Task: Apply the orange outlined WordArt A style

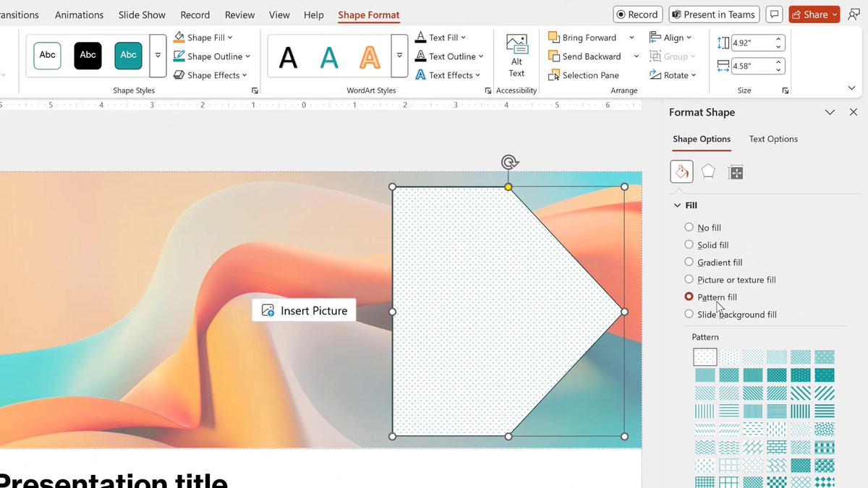Action: pos(370,56)
